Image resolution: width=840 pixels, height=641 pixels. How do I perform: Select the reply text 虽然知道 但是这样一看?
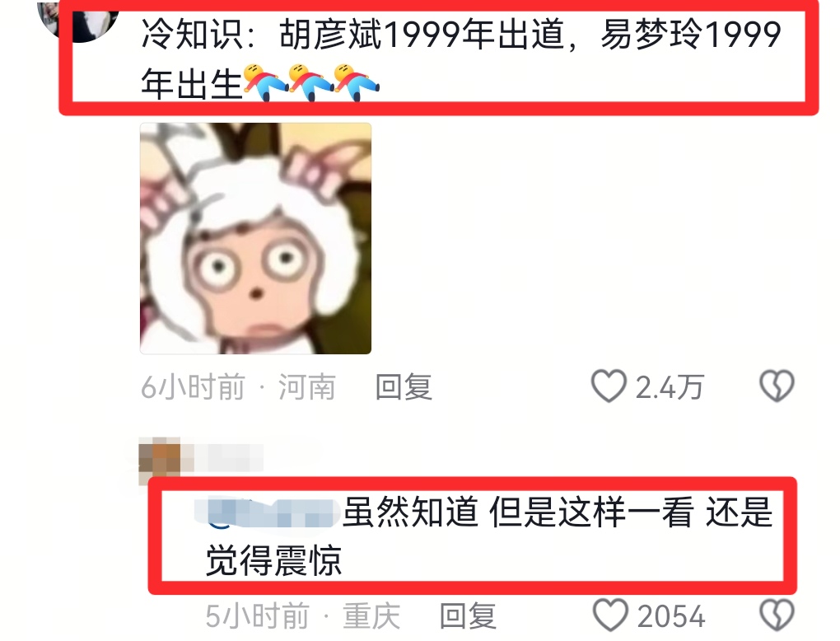[x=518, y=512]
